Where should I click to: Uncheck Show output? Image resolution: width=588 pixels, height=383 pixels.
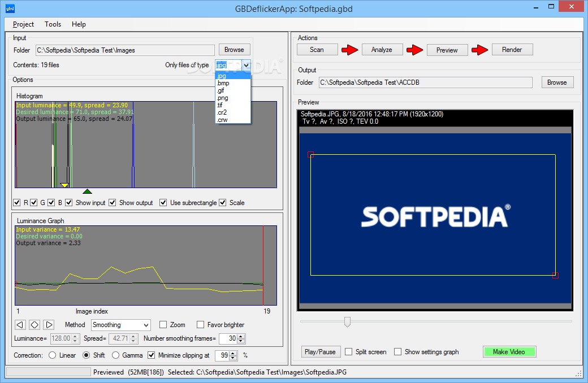(x=112, y=203)
